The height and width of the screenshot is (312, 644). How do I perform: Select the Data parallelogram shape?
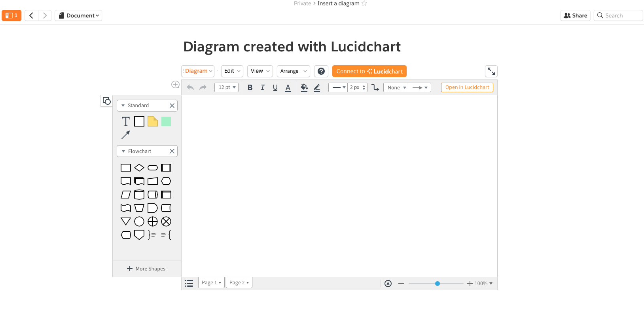(126, 195)
